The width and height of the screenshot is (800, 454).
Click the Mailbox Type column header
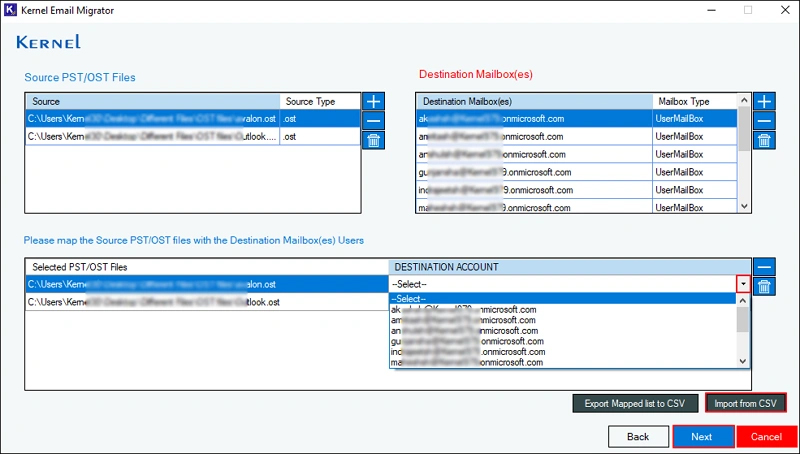pos(695,101)
